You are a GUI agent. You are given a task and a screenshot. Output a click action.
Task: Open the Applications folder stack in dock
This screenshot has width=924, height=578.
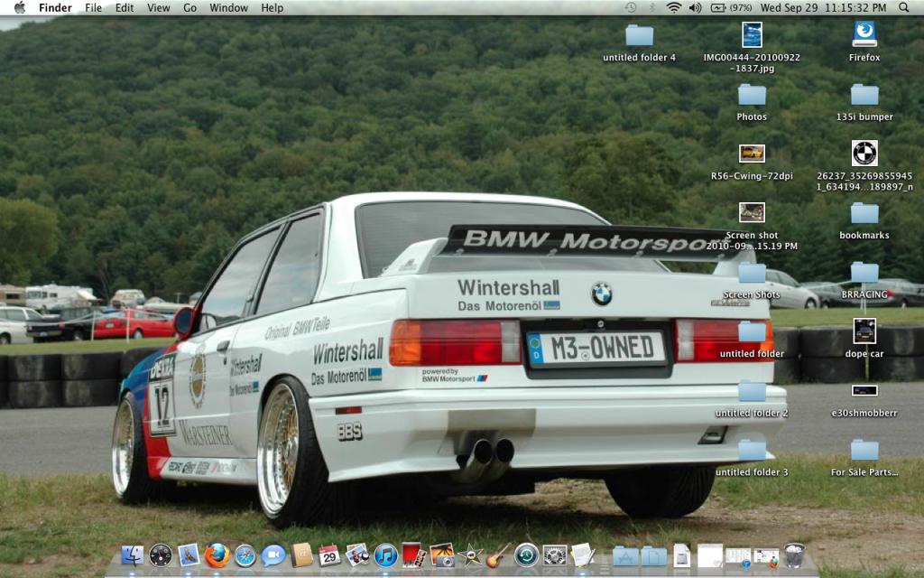click(x=625, y=556)
